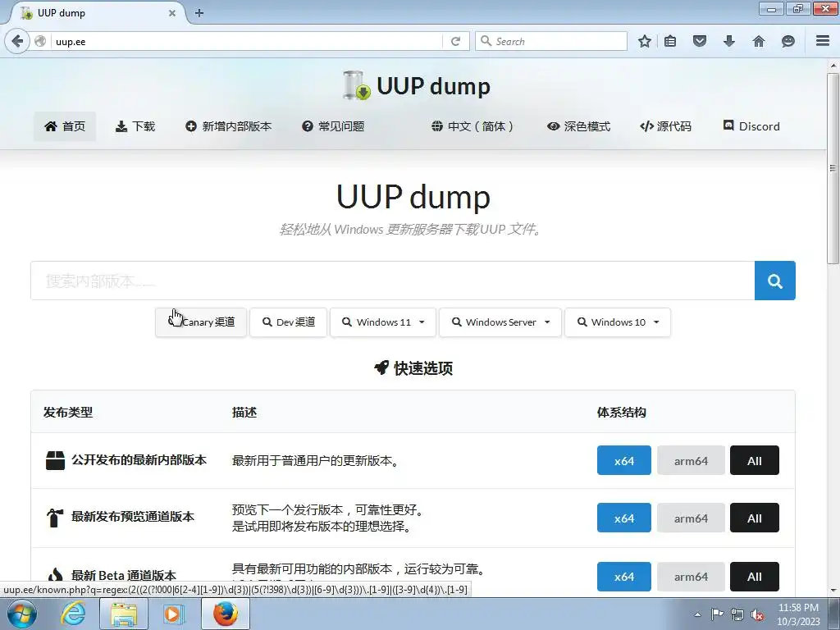Click the 搜索内部版本 search field

(x=393, y=281)
